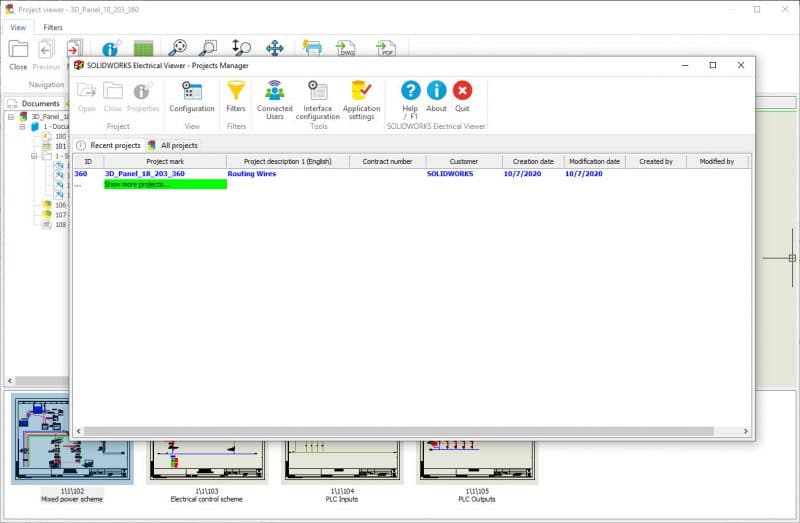Screen dimensions: 800x523
Task: Click the print icon in Project viewer
Action: [x=312, y=49]
